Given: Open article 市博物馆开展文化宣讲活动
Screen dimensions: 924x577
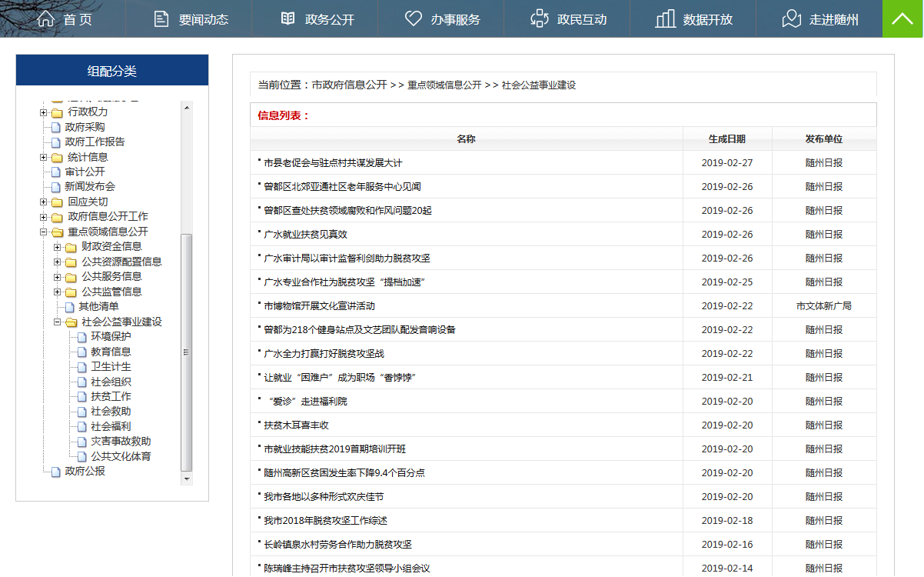Looking at the screenshot, I should 319,306.
